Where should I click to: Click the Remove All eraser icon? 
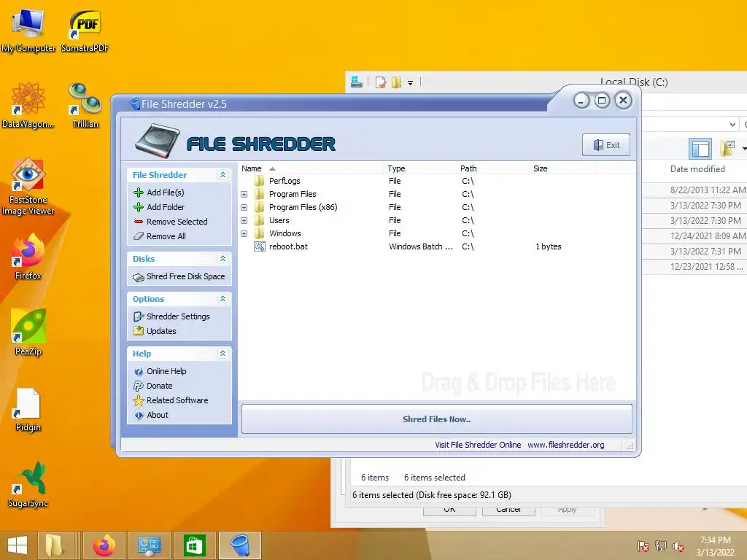139,236
